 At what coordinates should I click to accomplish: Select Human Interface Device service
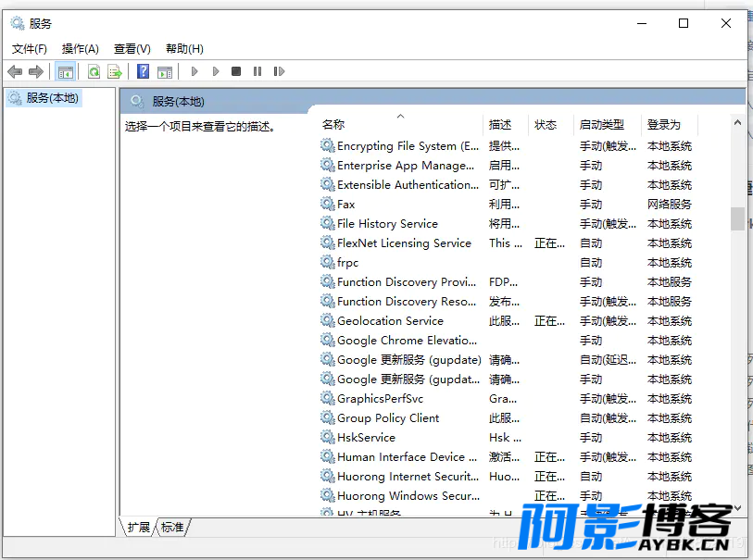click(x=407, y=457)
